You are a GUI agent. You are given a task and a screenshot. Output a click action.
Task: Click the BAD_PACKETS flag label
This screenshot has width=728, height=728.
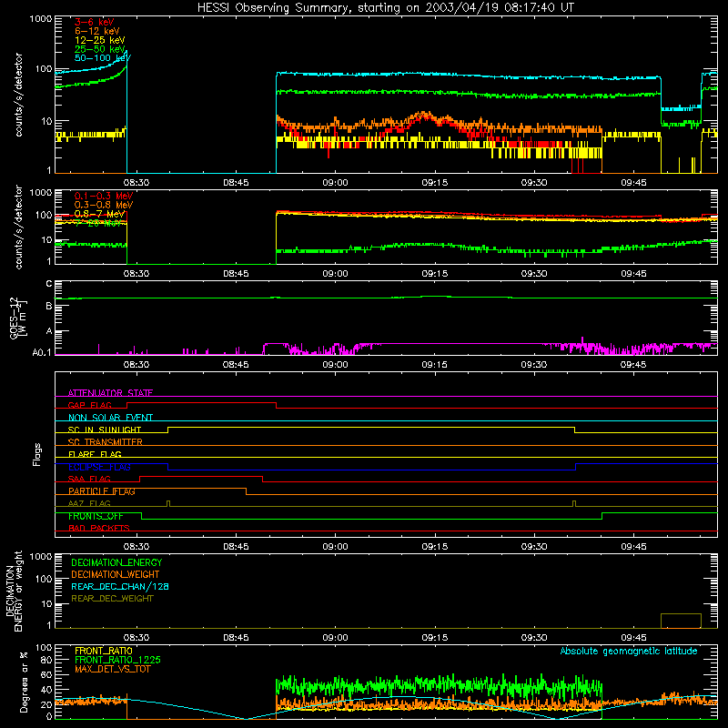point(99,529)
